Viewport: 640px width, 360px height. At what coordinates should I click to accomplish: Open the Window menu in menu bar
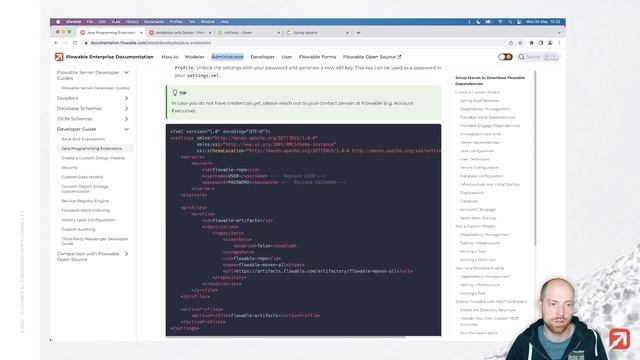tap(207, 22)
